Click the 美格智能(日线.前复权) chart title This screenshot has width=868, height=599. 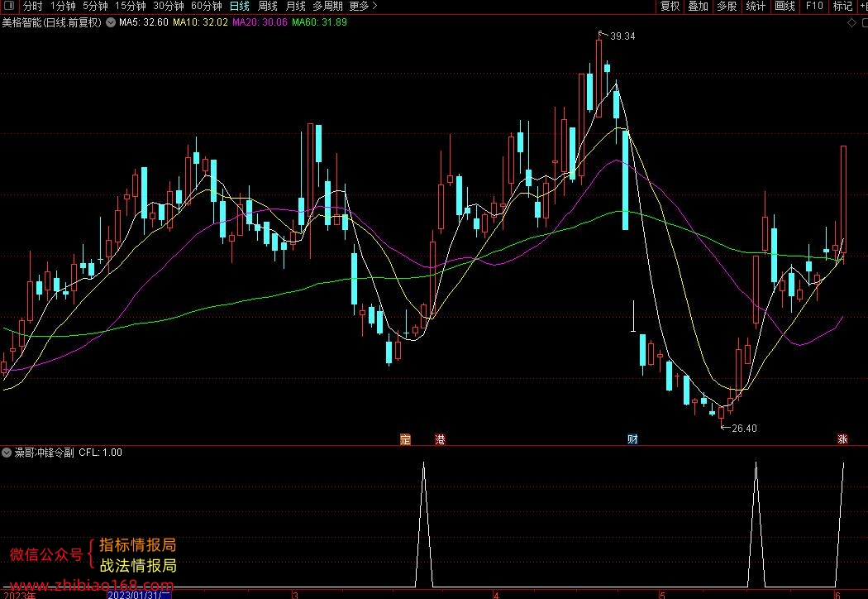click(x=52, y=22)
